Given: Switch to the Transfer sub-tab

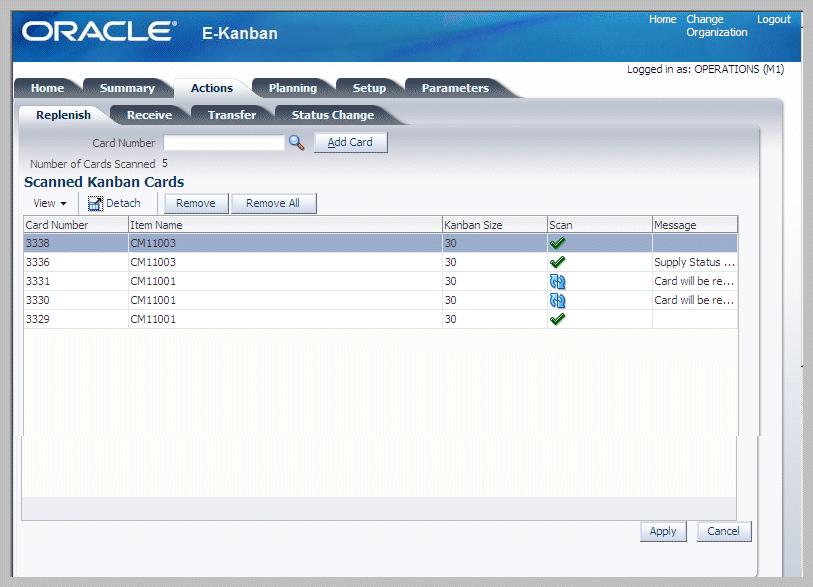Looking at the screenshot, I should tap(232, 115).
